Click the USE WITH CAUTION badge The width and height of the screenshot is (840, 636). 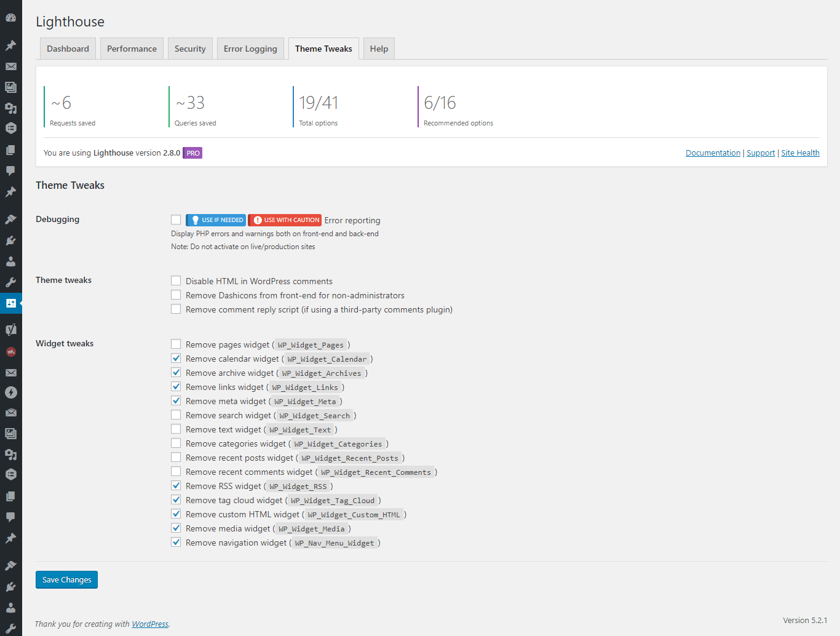tap(285, 220)
